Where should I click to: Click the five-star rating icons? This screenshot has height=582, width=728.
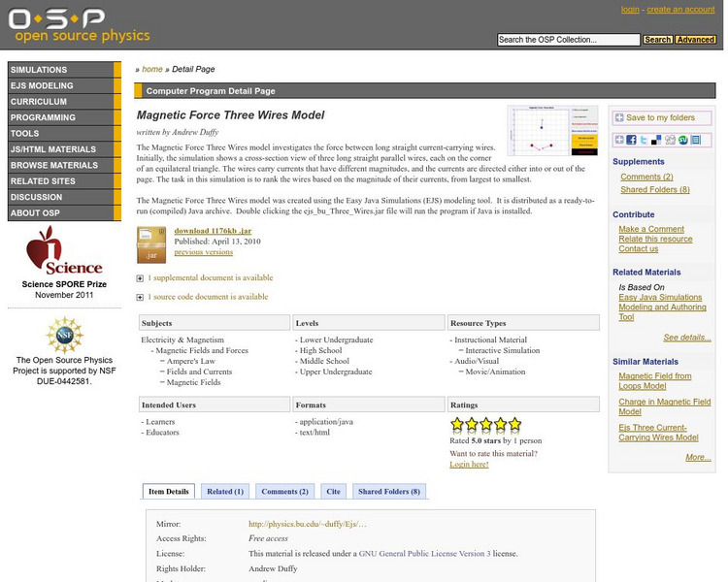[485, 424]
